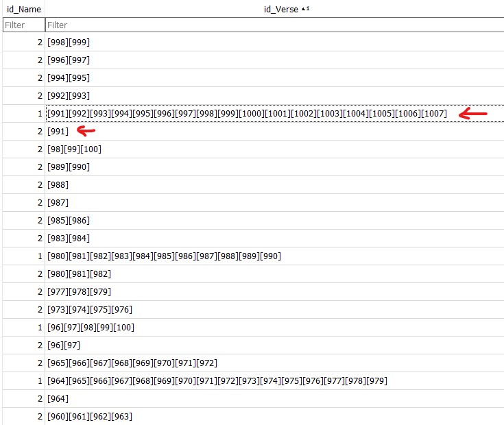Select the cell [985][986]
The height and width of the screenshot is (425, 504).
(x=275, y=220)
